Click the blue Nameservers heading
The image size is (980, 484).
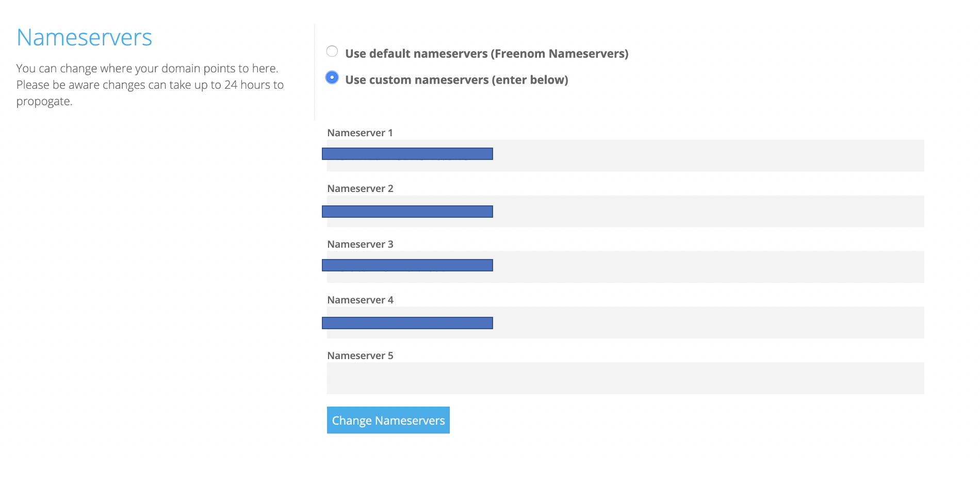click(x=84, y=38)
